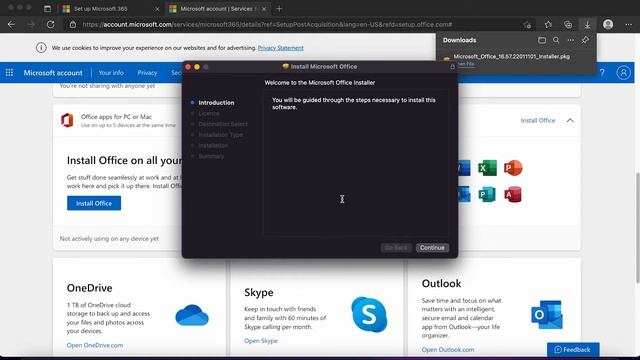Open OneDrive.com link

tap(95, 345)
